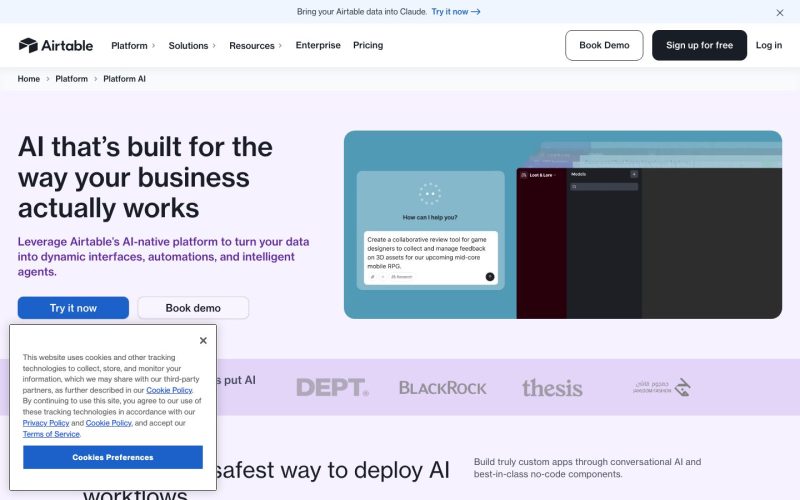
Task: Click Sign up for free
Action: click(699, 45)
